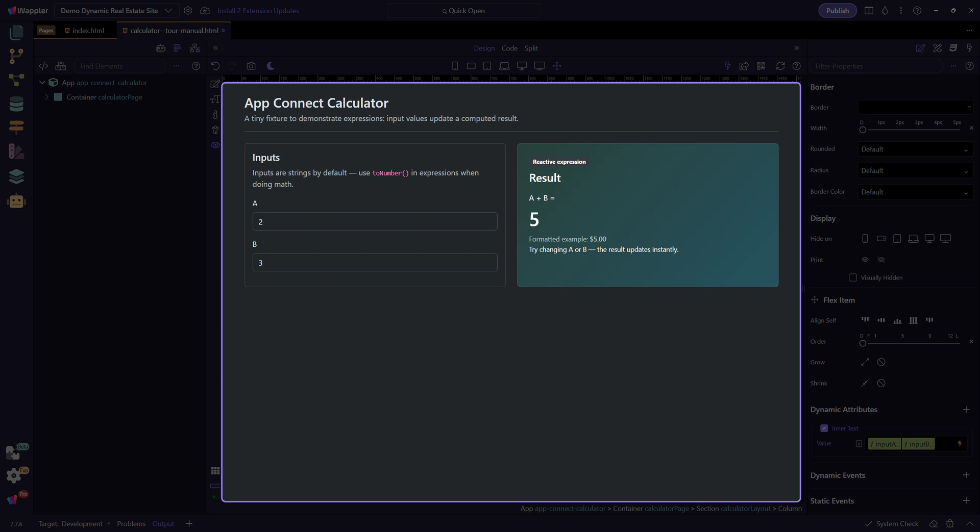Image resolution: width=980 pixels, height=532 pixels.
Task: Open the Rounded dropdown
Action: point(915,149)
